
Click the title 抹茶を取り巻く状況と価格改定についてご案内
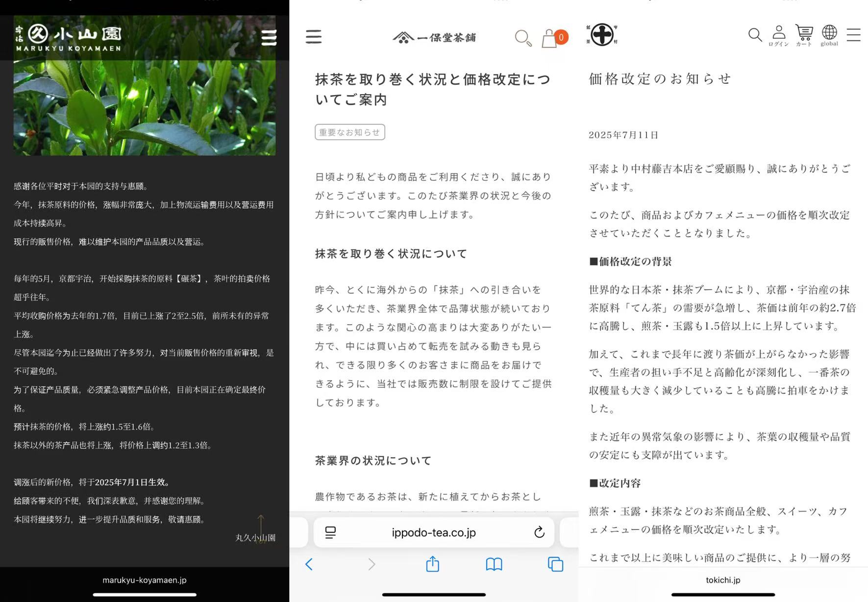coord(433,89)
